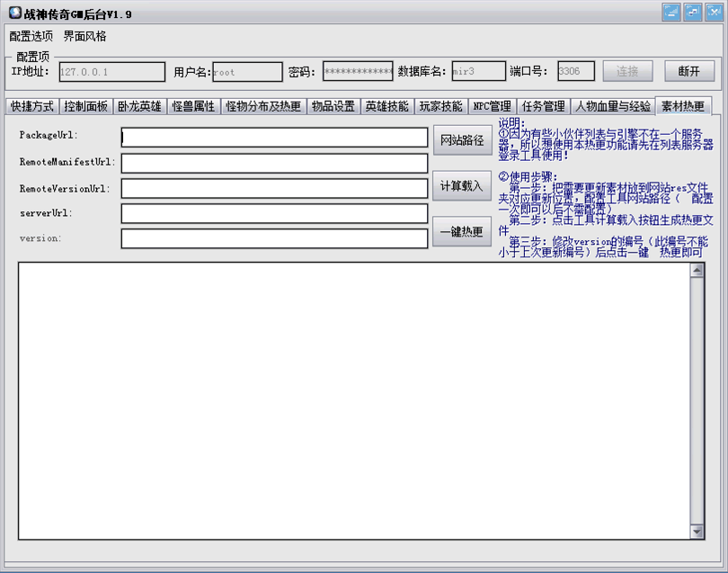Image resolution: width=728 pixels, height=573 pixels.
Task: Switch to the 怪物分布及热更 tab
Action: click(x=263, y=106)
